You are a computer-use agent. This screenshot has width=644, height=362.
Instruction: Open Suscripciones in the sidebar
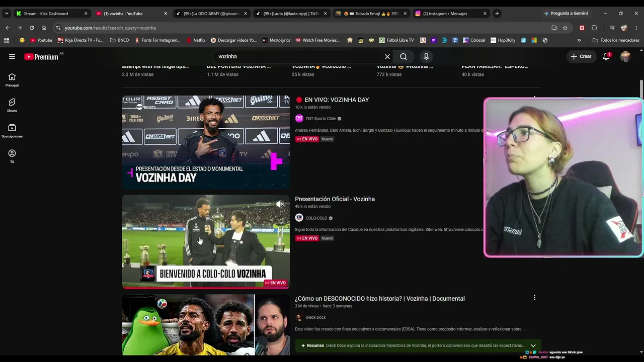coord(12,131)
